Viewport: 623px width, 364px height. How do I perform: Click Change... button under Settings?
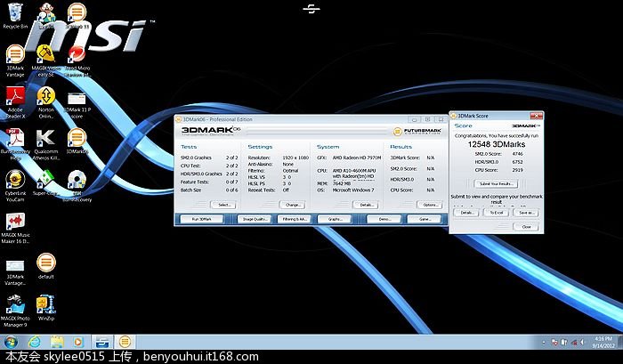click(x=293, y=205)
